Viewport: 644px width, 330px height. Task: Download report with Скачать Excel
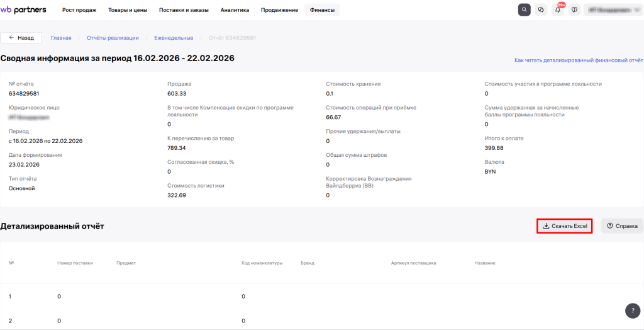(565, 226)
